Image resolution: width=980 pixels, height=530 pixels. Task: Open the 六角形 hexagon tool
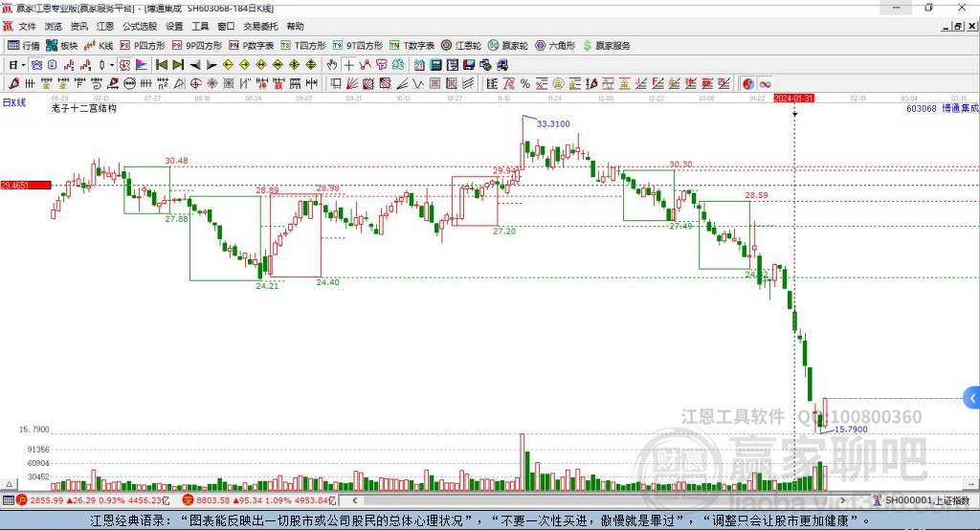click(555, 46)
